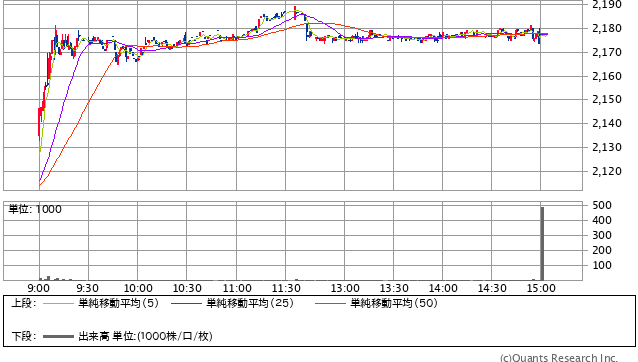Click the 400 volume axis label

pos(602,220)
